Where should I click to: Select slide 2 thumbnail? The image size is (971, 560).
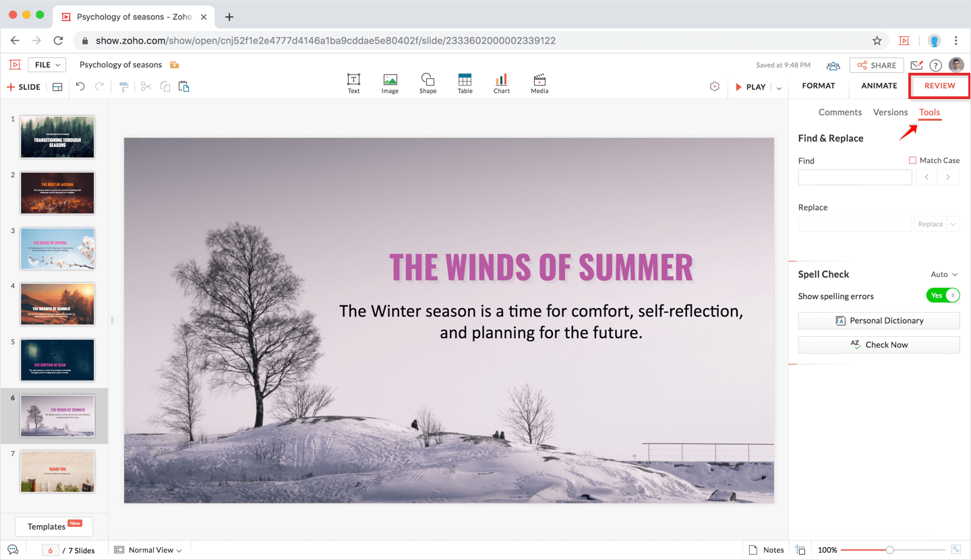[57, 193]
